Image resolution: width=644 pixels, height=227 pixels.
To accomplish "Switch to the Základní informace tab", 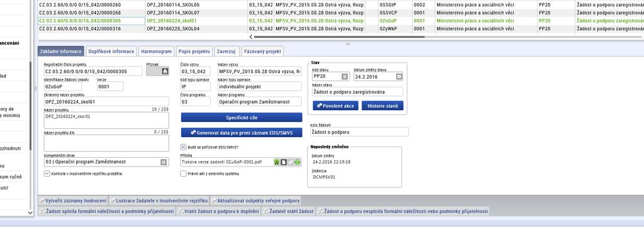I will (x=61, y=52).
